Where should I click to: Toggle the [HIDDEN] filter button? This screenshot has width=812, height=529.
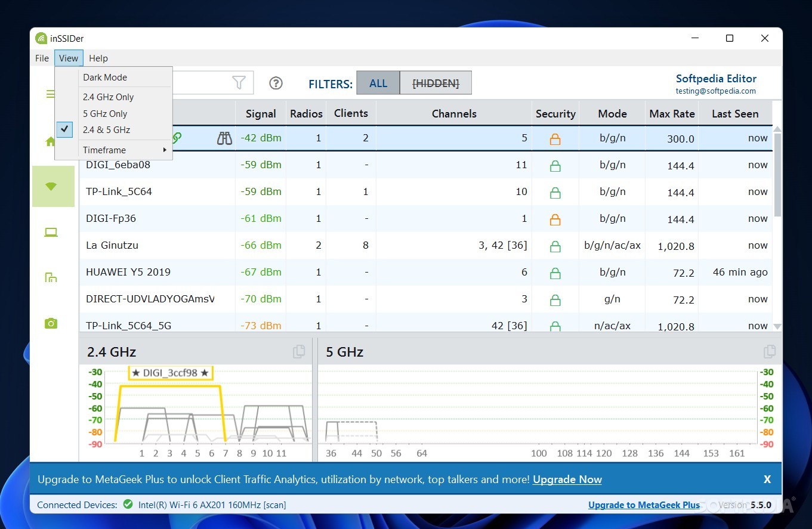tap(436, 83)
